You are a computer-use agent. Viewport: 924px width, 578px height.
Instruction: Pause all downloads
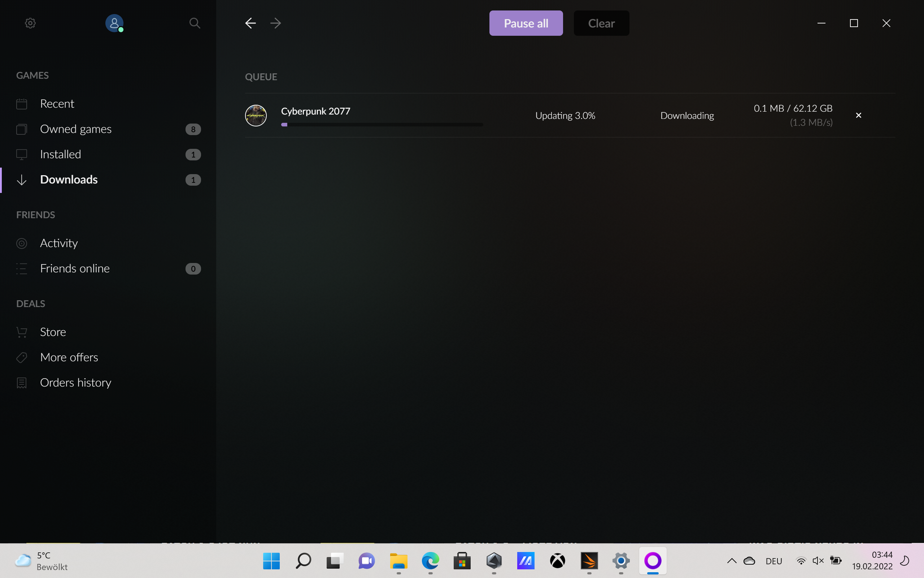point(526,23)
